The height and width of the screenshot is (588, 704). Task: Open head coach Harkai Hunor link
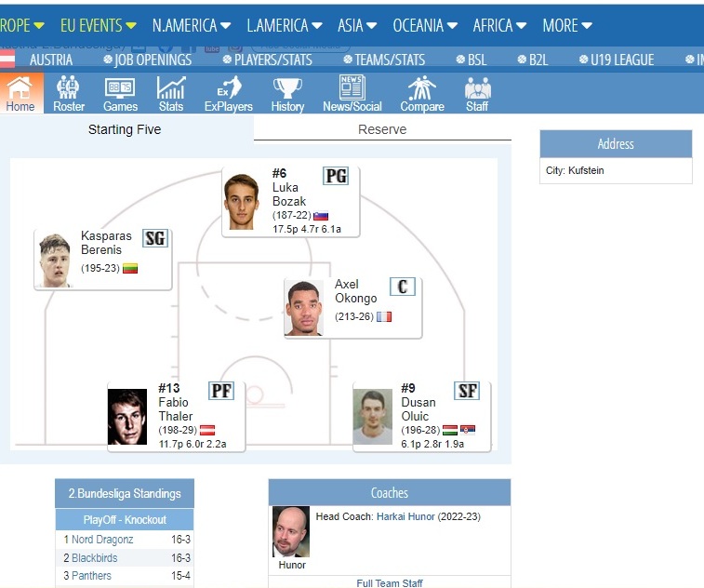[405, 516]
